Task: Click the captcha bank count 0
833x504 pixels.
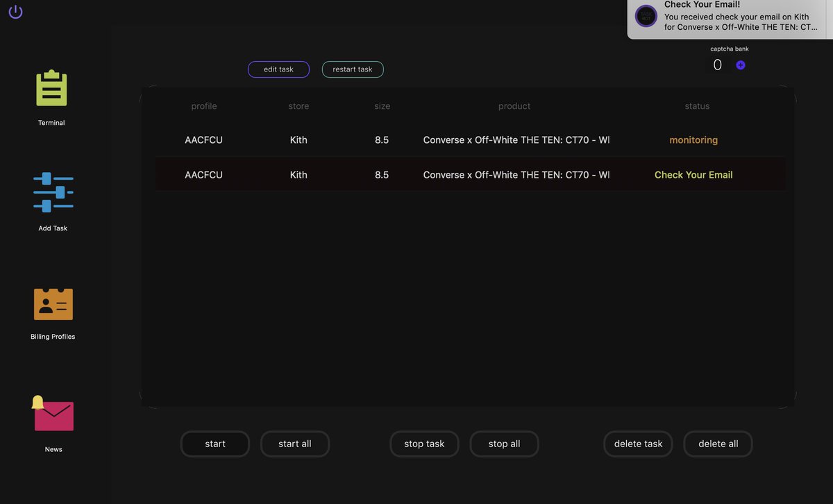Action: [718, 65]
